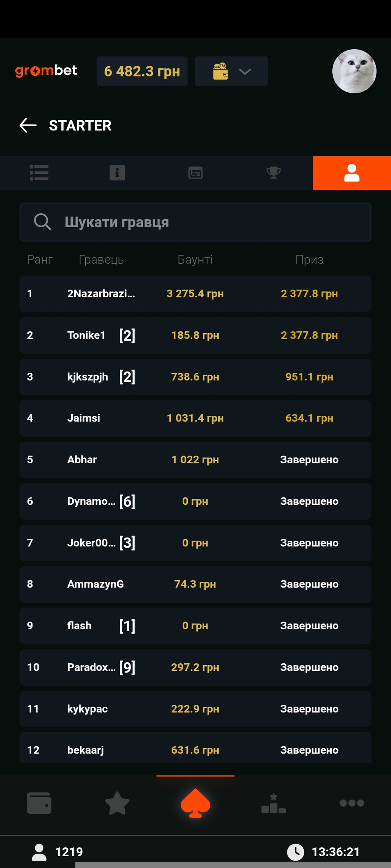Select the players tab
Image resolution: width=391 pixels, height=868 pixels.
click(x=352, y=173)
